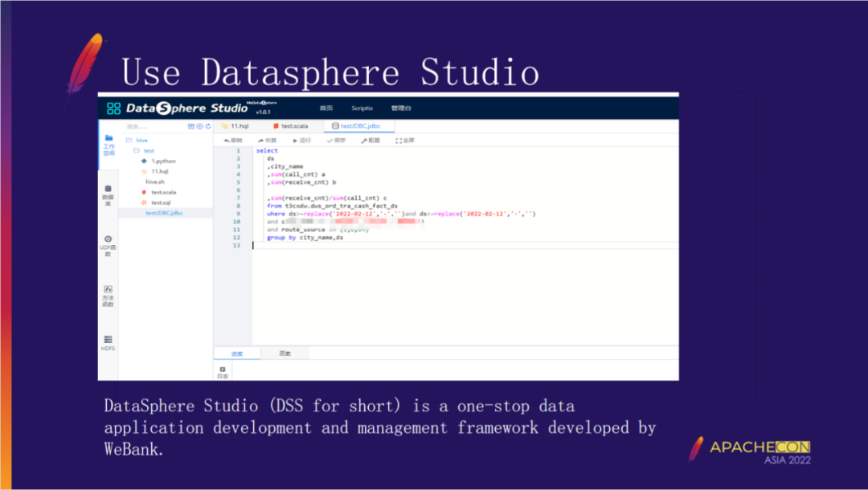
Task: Redo with the 恢复 toolbar button
Action: coord(268,141)
